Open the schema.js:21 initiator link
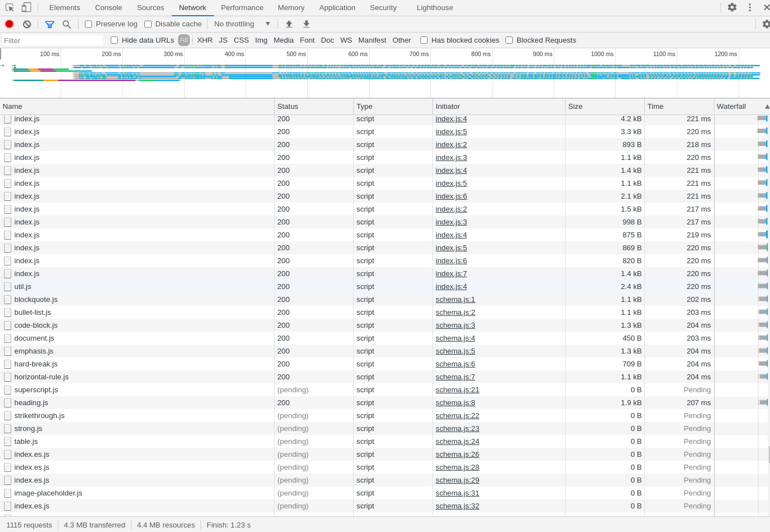 [457, 389]
